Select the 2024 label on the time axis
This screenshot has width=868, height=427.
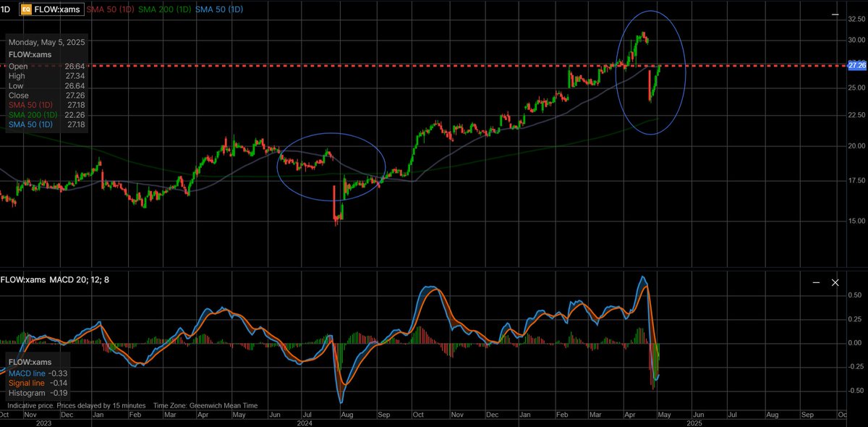pyautogui.click(x=305, y=422)
